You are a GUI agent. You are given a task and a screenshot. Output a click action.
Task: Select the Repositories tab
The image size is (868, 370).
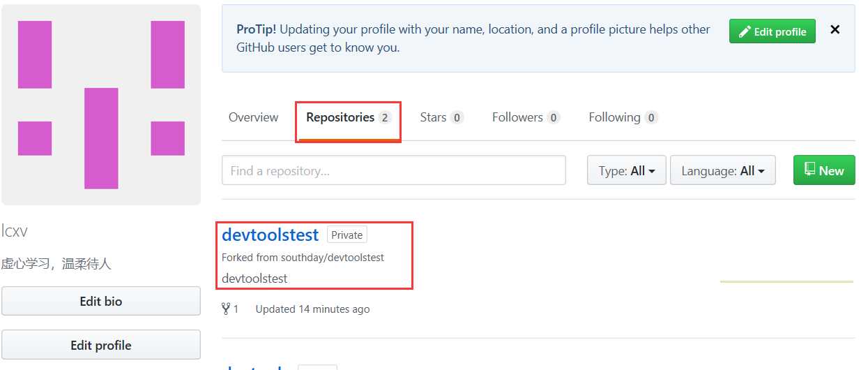click(x=349, y=117)
